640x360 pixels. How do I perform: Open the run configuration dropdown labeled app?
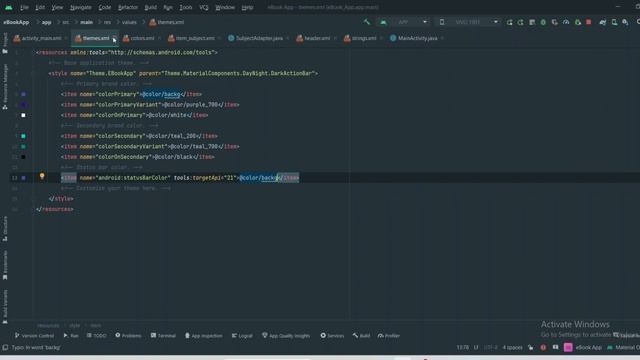coord(404,22)
